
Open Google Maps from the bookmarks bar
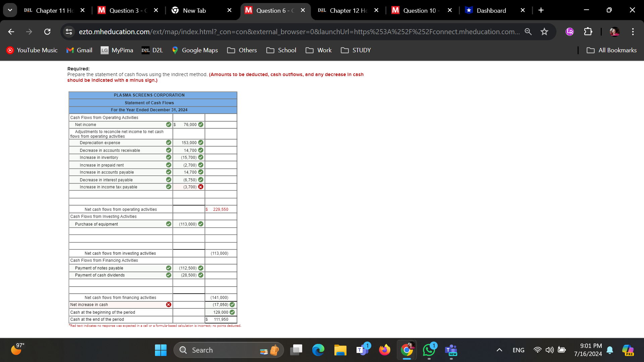pos(195,50)
